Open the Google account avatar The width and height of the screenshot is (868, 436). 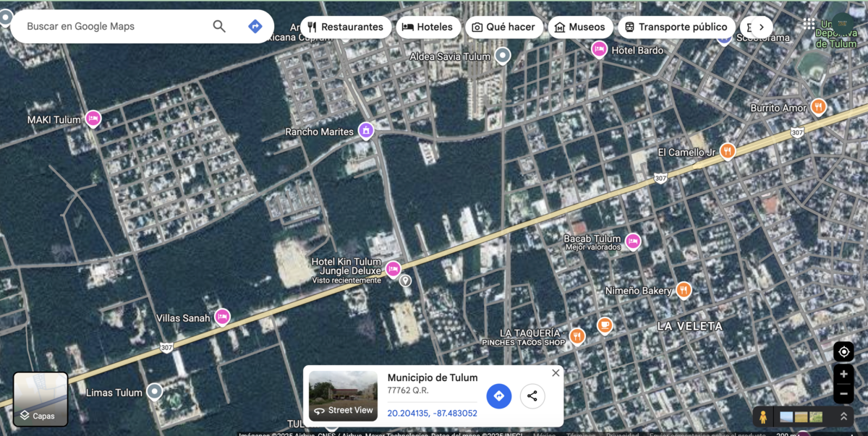click(x=843, y=24)
